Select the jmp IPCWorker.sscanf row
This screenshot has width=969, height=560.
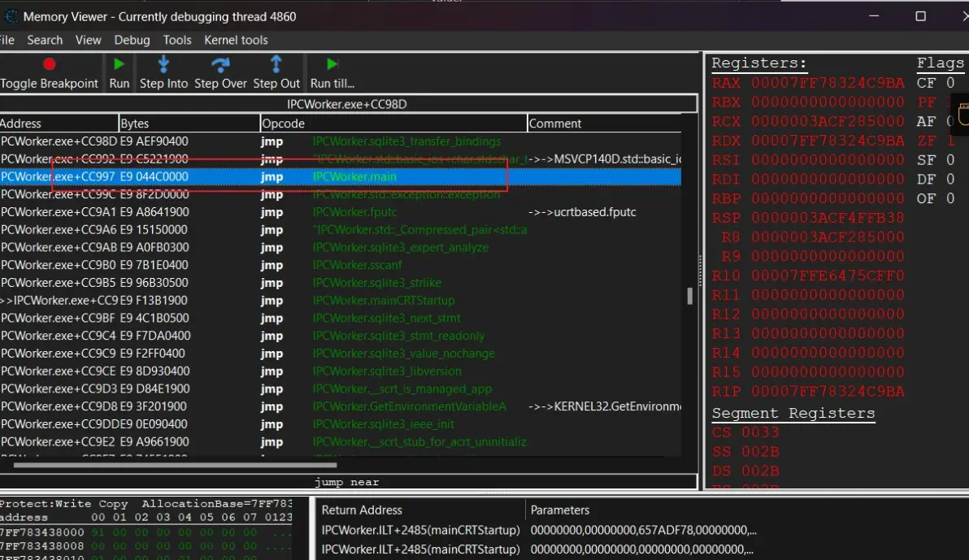(x=341, y=265)
